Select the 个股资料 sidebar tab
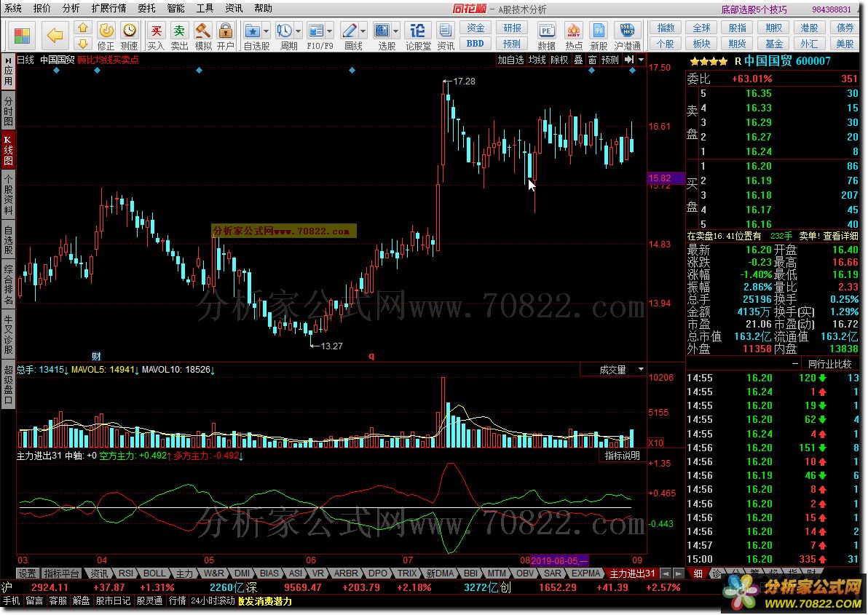 [x=8, y=194]
